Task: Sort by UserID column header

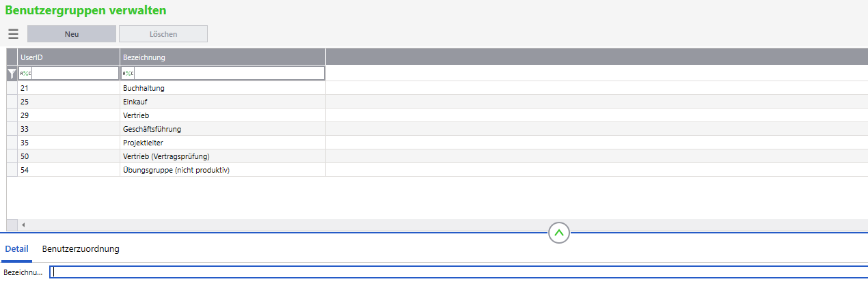Action: [x=68, y=57]
